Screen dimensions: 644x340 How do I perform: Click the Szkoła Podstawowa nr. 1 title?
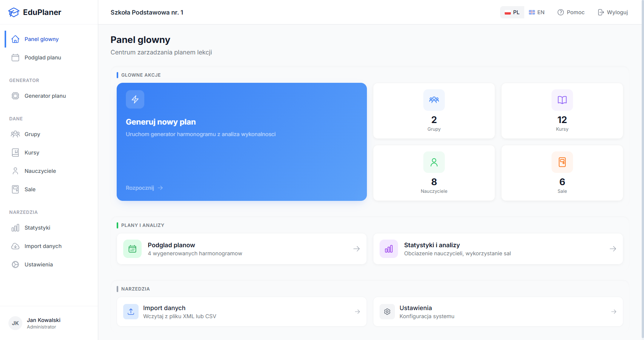coord(147,12)
